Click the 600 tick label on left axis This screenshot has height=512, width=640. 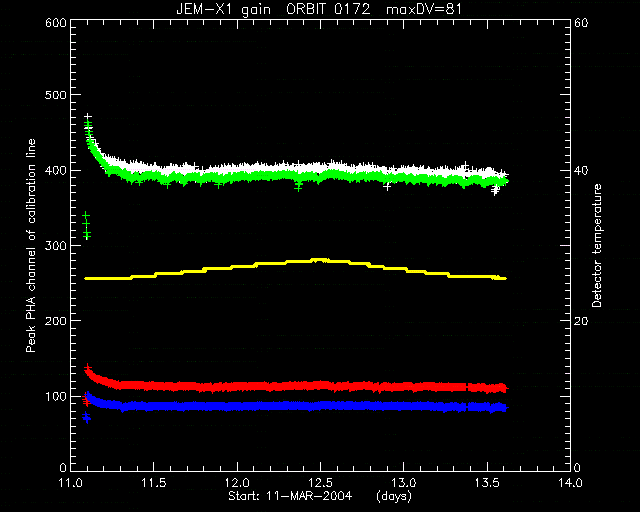56,22
